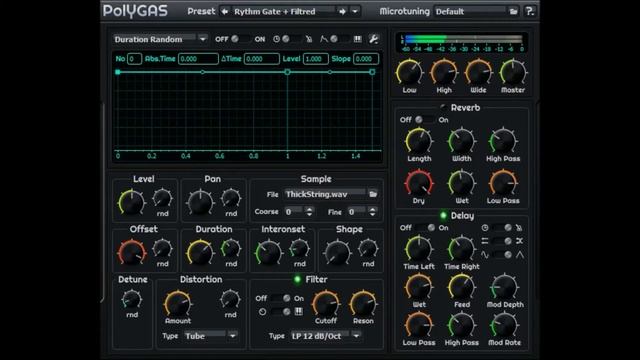Screen dimensions: 640x360
Task: Click the ThickString.wav sample file field
Action: click(x=325, y=194)
